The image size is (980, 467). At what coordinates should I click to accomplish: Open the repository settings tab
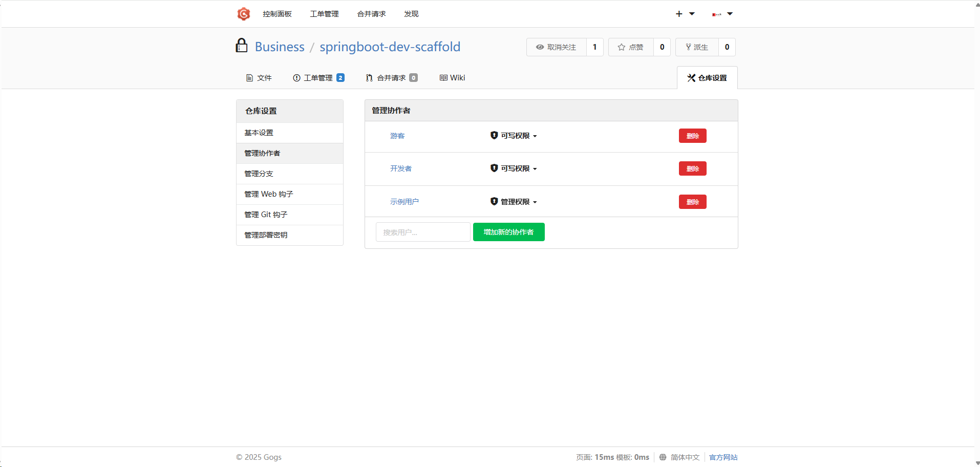click(x=707, y=78)
